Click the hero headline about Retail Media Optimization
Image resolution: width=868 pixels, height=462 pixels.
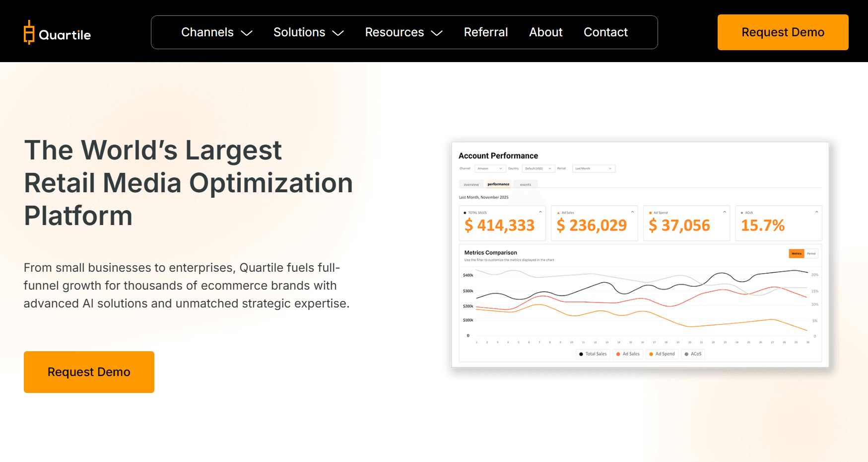coord(188,183)
